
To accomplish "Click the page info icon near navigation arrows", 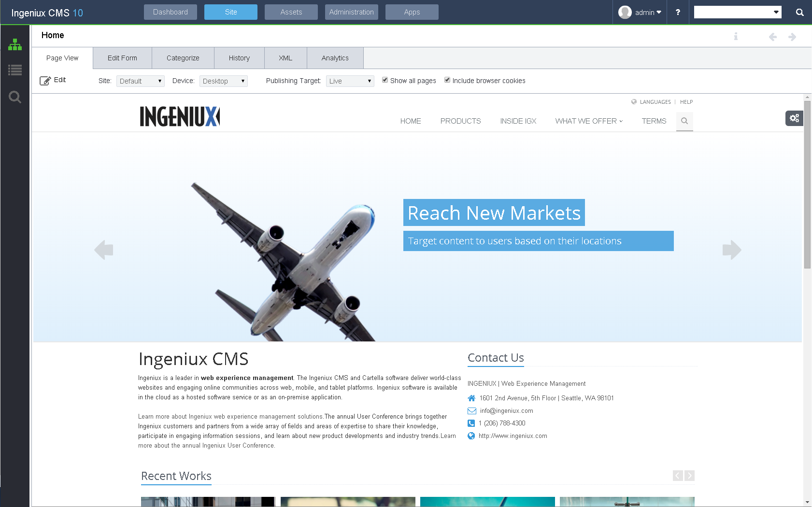I will point(736,36).
